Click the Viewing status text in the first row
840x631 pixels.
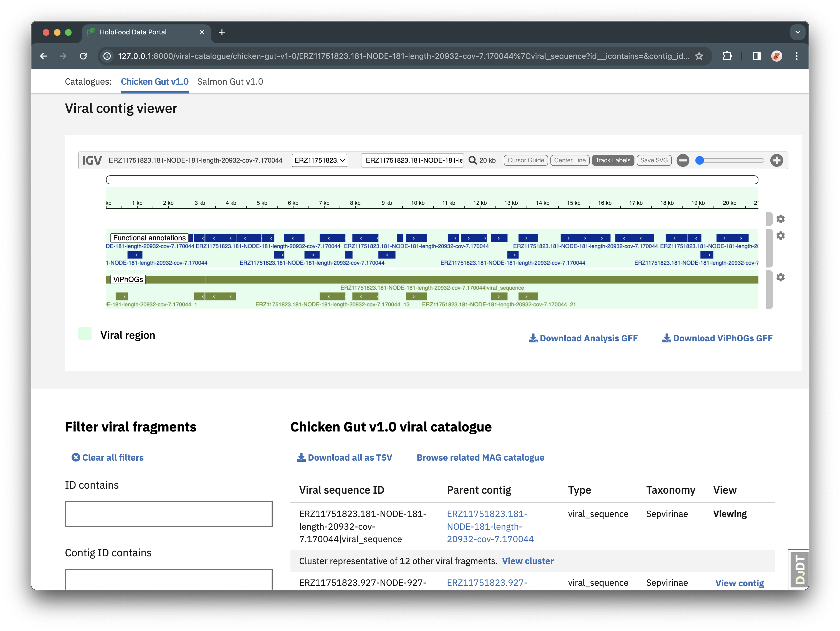pyautogui.click(x=730, y=514)
